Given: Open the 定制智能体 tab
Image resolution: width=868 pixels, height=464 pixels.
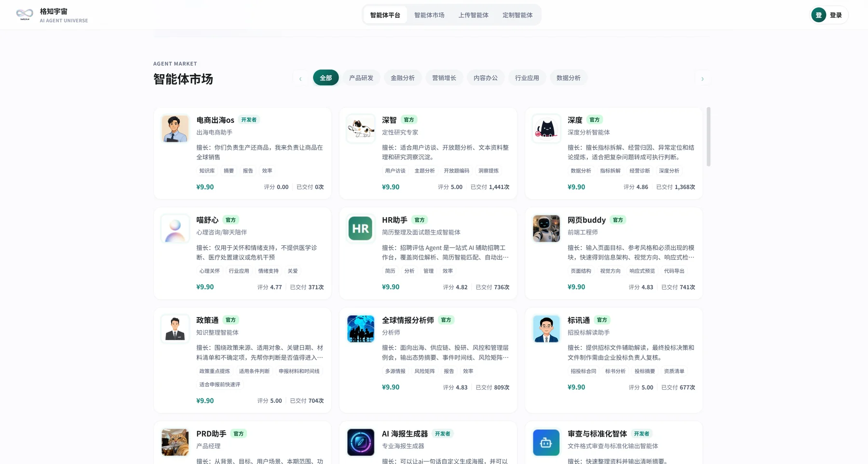Looking at the screenshot, I should coord(517,15).
